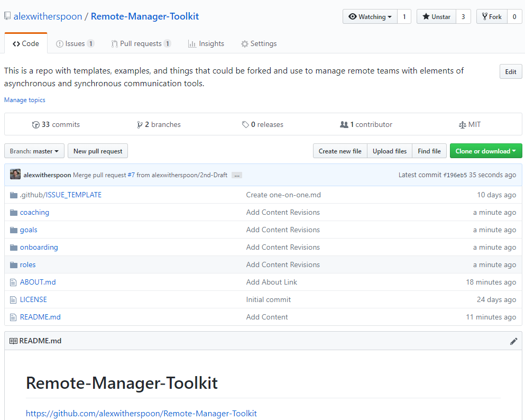Click the alexwitherspoon avatar in commit bar
This screenshot has height=420, width=525.
click(x=15, y=175)
